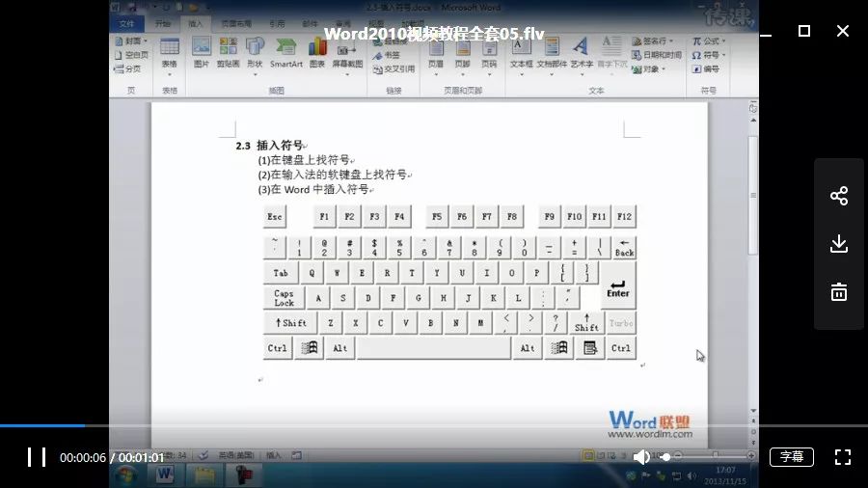Switch to the 页面布局 (Page Layout) tab
Viewport: 868px width, 488px height.
[236, 24]
